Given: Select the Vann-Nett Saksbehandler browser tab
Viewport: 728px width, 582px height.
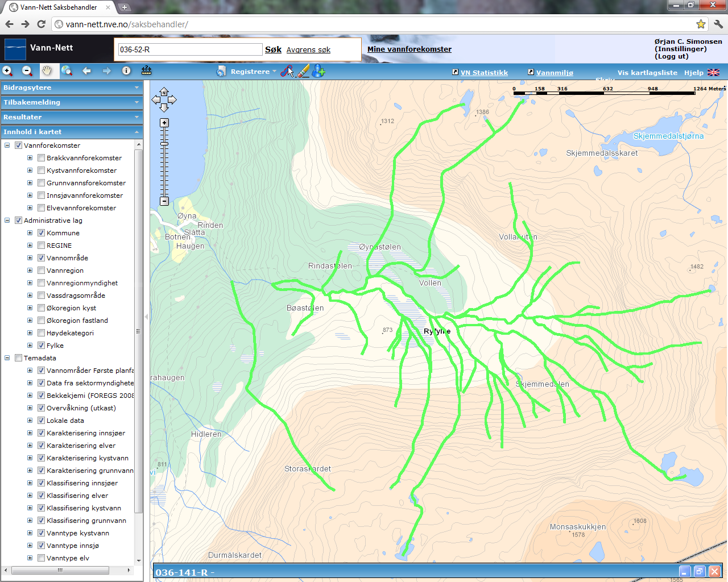Looking at the screenshot, I should pos(59,7).
